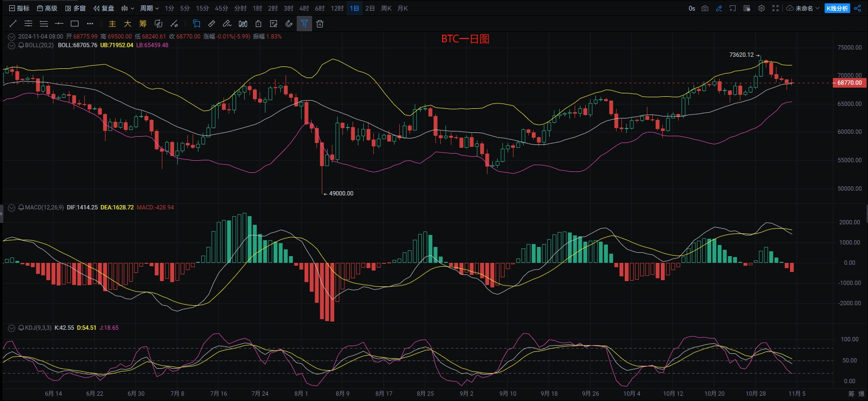Viewport: 868px width, 401px height.
Task: Switch to the 周K weekly timeframe
Action: 386,8
